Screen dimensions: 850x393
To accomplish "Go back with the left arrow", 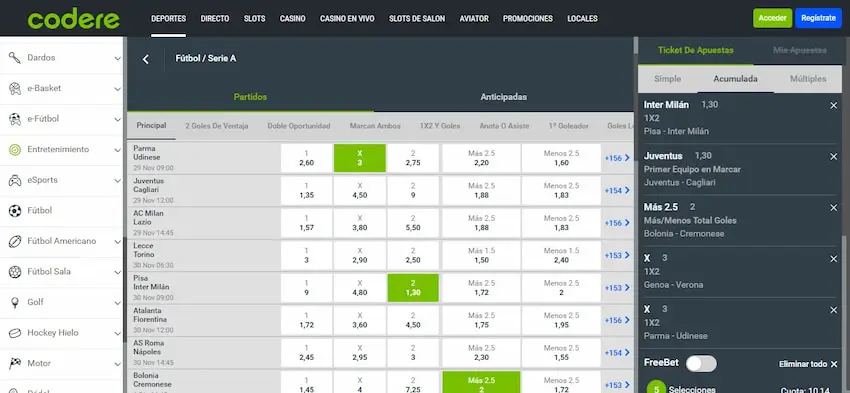I will (x=145, y=59).
